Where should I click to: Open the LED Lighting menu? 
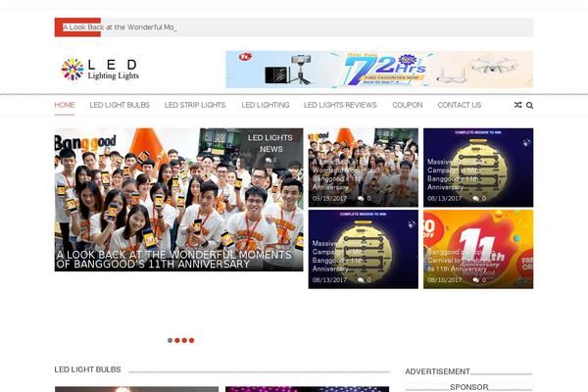(x=266, y=105)
